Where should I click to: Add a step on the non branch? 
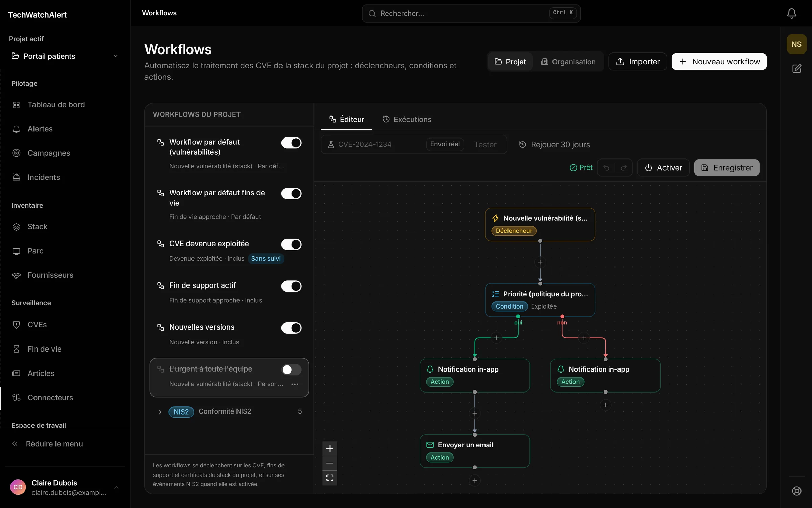584,338
